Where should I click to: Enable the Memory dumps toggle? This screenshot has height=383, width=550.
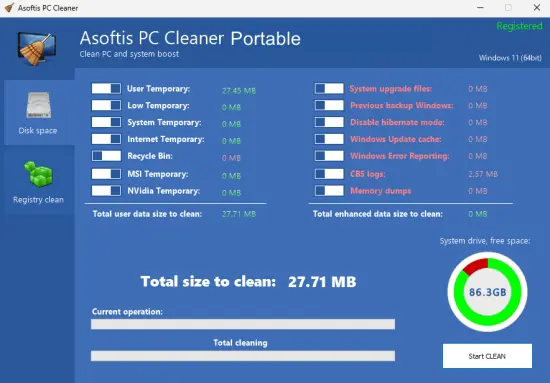click(329, 191)
